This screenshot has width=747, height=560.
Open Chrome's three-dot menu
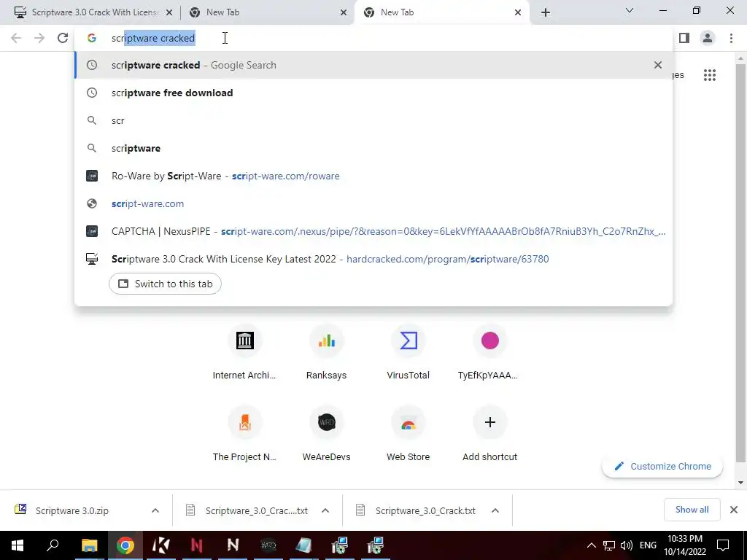click(731, 38)
